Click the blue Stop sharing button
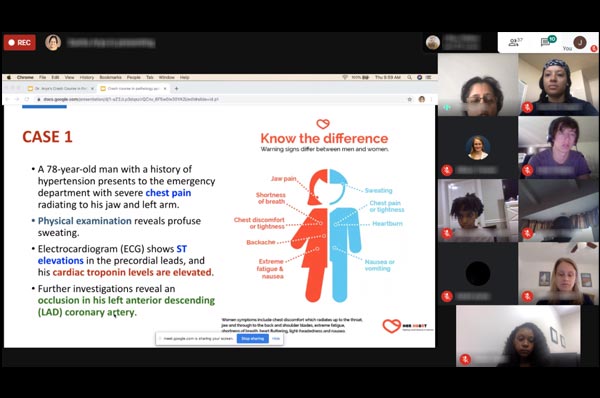Image resolution: width=600 pixels, height=398 pixels. click(253, 339)
